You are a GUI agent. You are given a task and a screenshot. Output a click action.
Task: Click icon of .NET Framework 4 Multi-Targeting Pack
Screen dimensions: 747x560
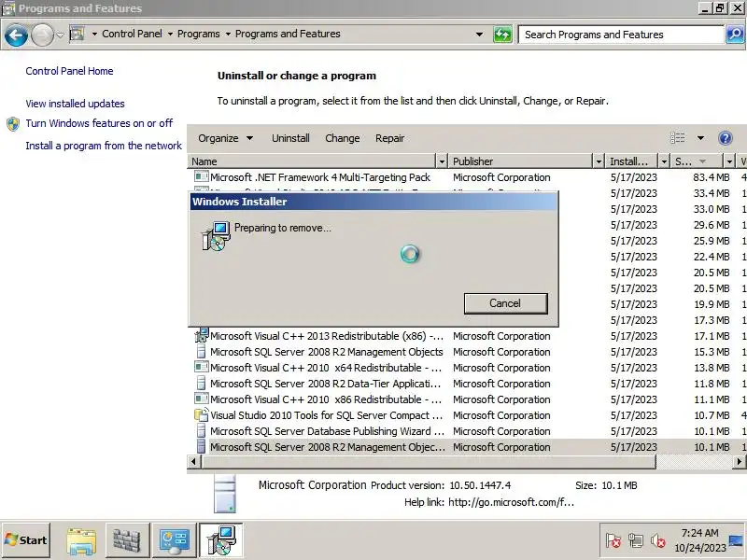point(201,176)
